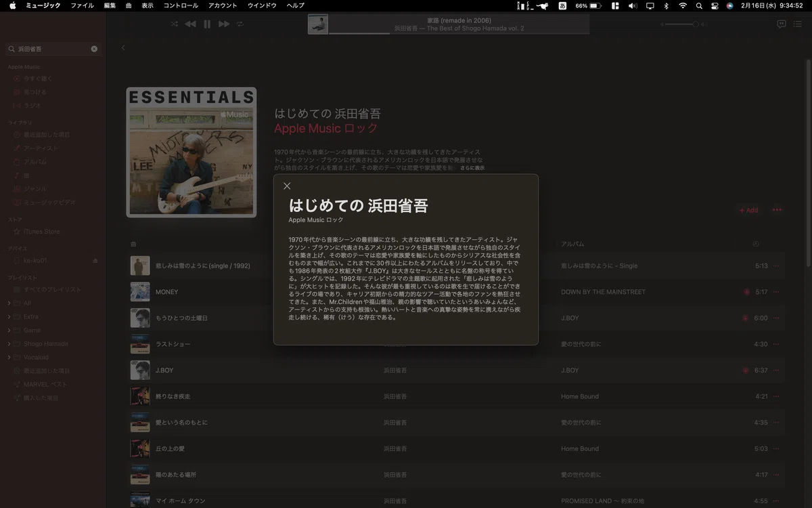Select the ke-ko01 device

(36, 261)
